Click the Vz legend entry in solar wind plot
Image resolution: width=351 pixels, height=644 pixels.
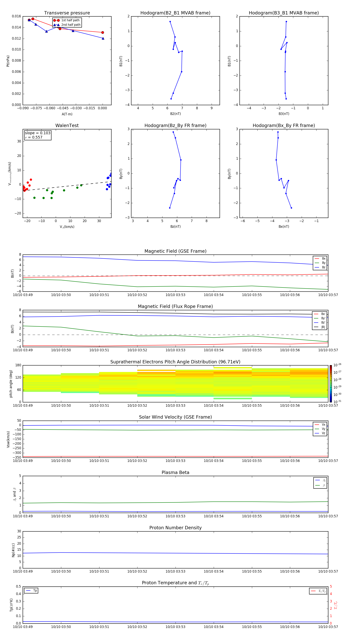point(320,433)
